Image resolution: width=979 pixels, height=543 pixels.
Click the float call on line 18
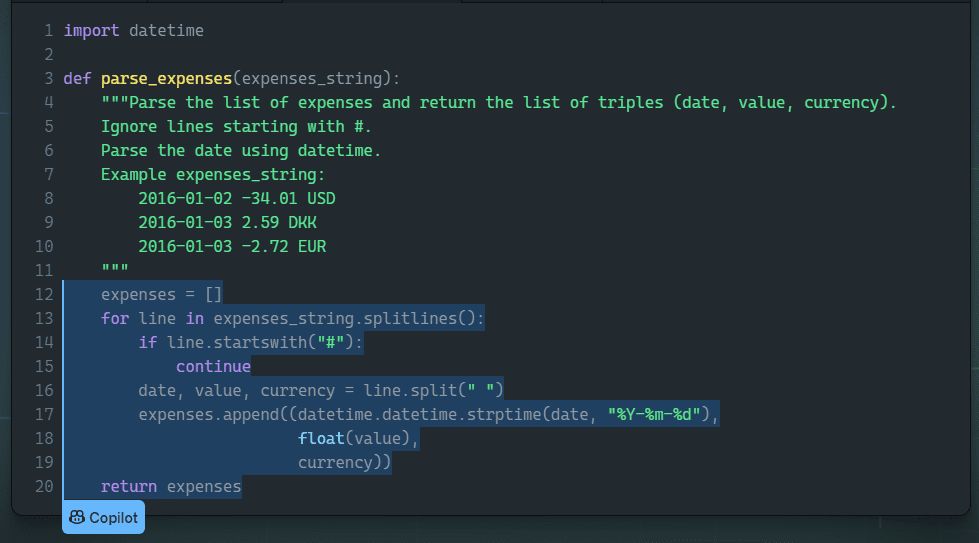pyautogui.click(x=321, y=439)
